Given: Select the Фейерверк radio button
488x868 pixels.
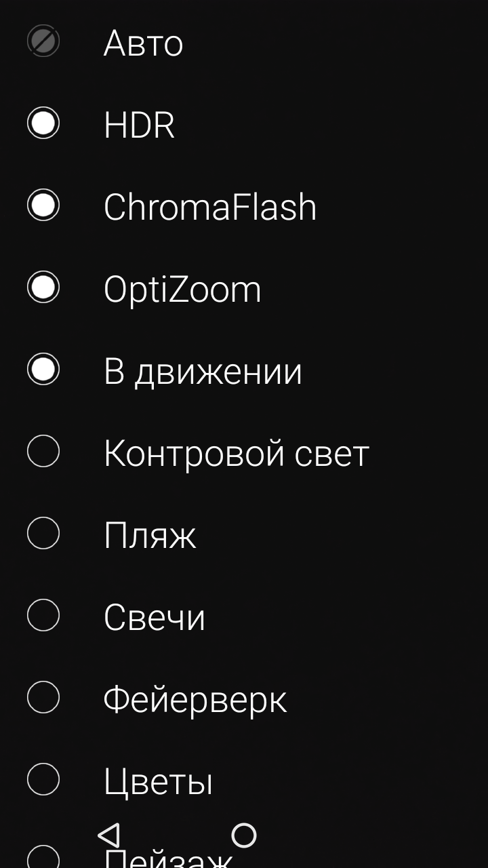Looking at the screenshot, I should click(43, 698).
